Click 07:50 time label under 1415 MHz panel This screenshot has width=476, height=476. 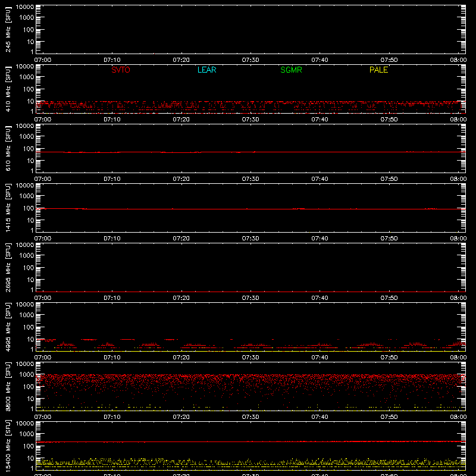389,239
